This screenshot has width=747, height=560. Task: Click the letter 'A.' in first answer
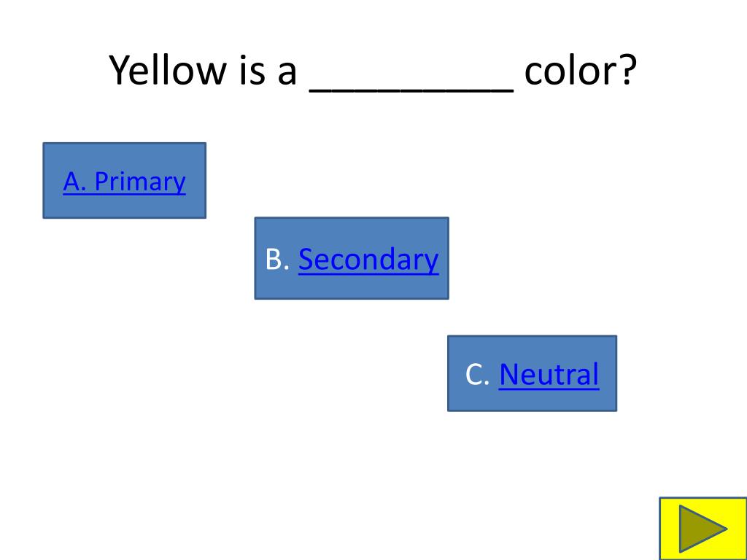tap(75, 182)
